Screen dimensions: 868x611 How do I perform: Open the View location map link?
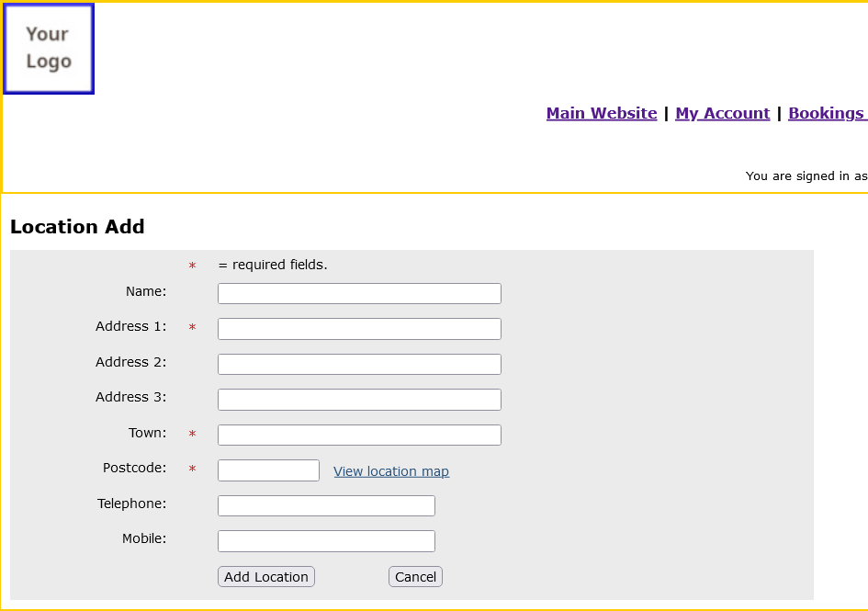tap(391, 471)
